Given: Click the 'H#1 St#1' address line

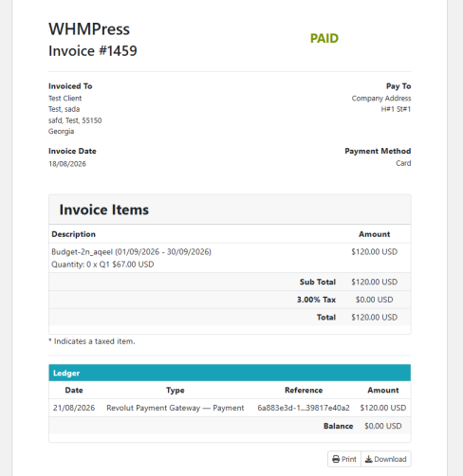Looking at the screenshot, I should (396, 109).
